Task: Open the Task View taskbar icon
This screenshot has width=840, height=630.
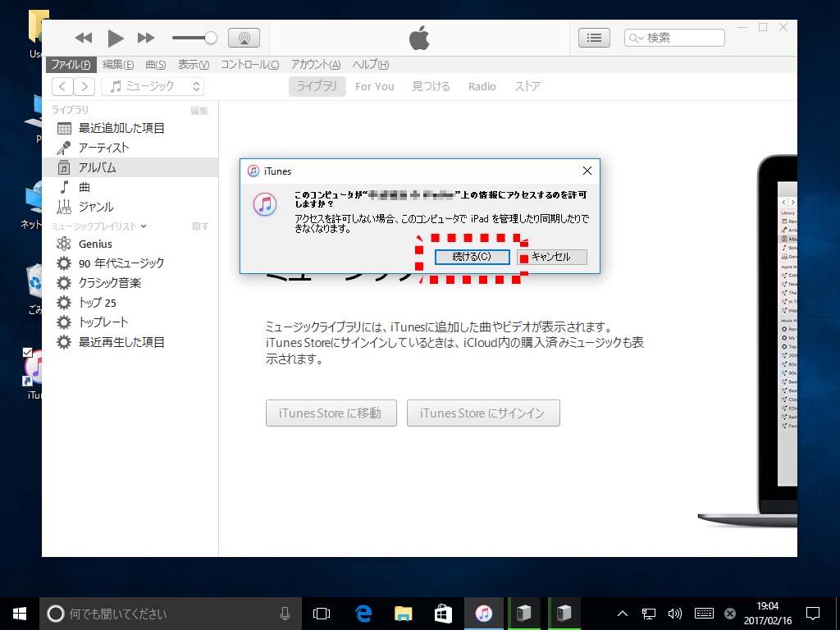Action: (x=322, y=613)
